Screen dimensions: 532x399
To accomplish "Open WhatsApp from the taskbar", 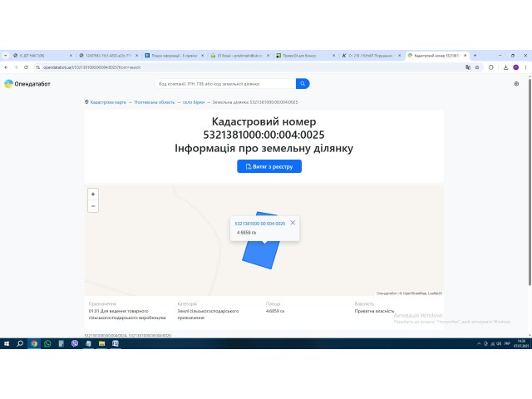I will point(47,343).
